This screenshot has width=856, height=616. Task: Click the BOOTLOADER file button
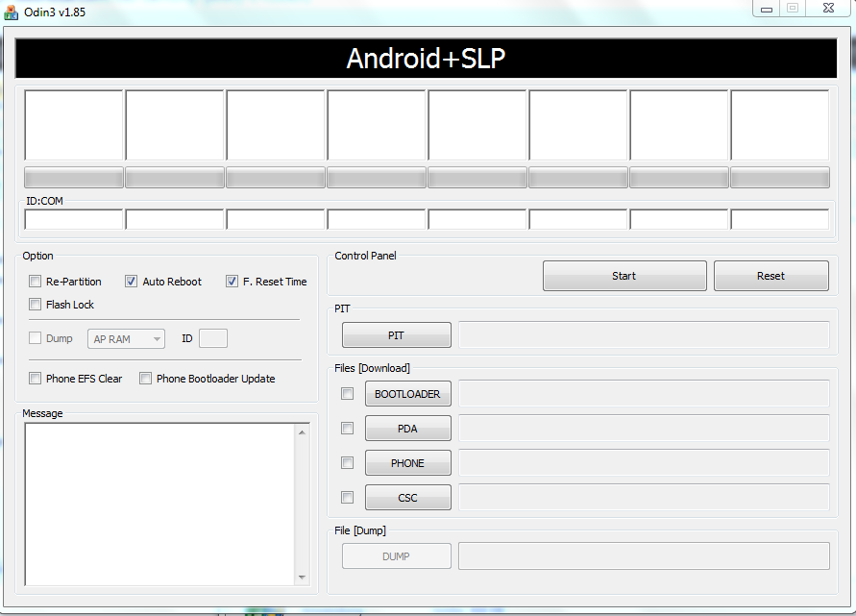click(407, 394)
